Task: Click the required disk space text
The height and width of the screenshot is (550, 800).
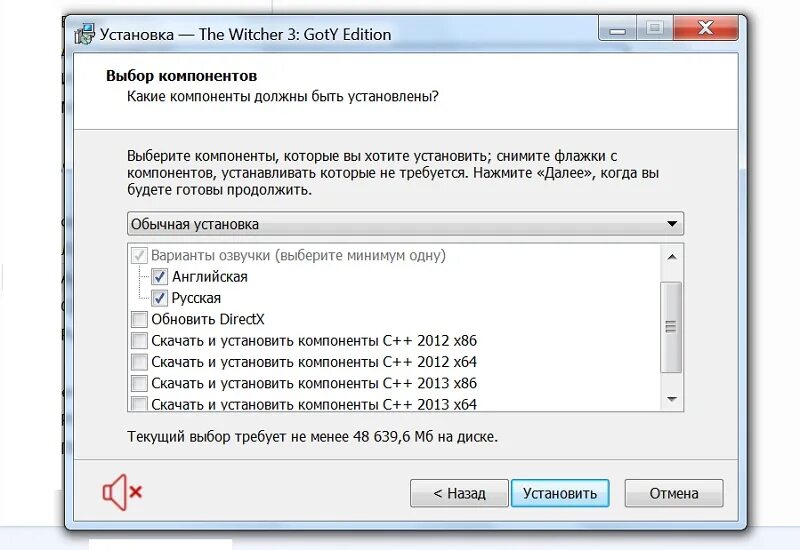Action: pyautogui.click(x=312, y=437)
